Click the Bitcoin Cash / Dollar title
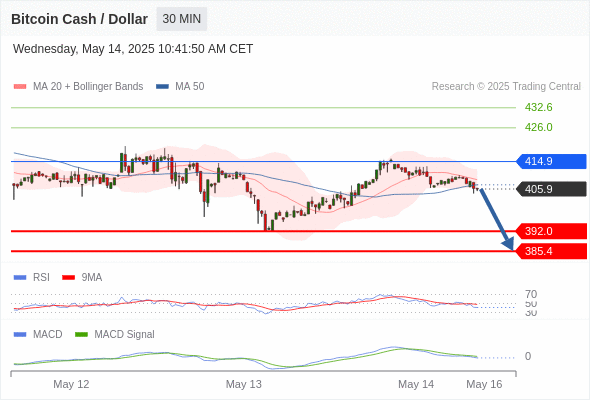 79,19
